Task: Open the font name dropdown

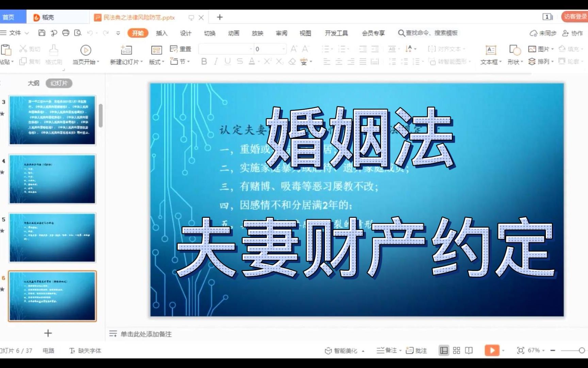Action: [251, 49]
